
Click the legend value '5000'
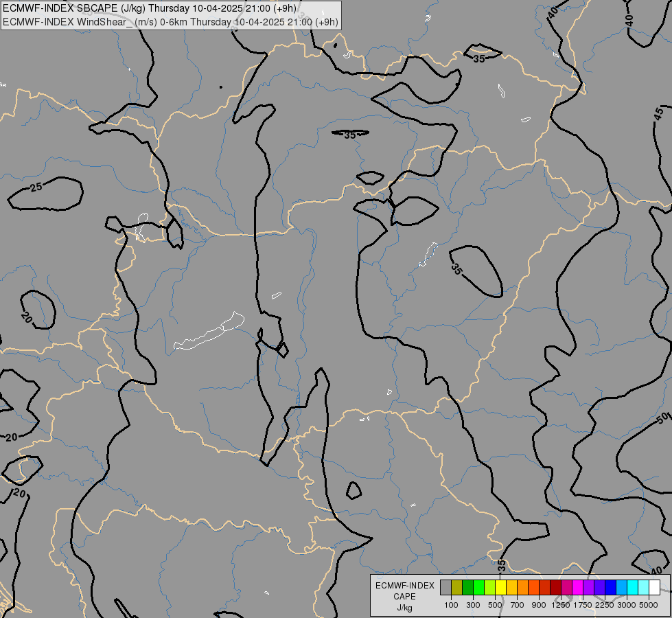click(649, 605)
